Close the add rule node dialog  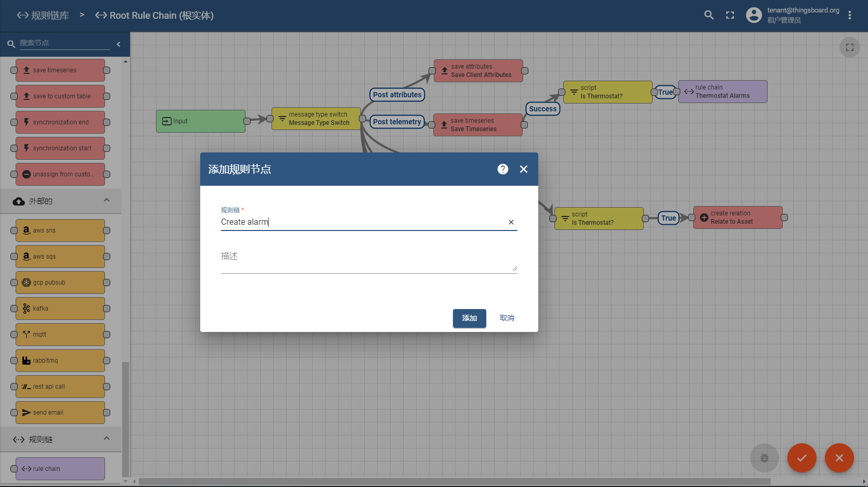point(524,169)
